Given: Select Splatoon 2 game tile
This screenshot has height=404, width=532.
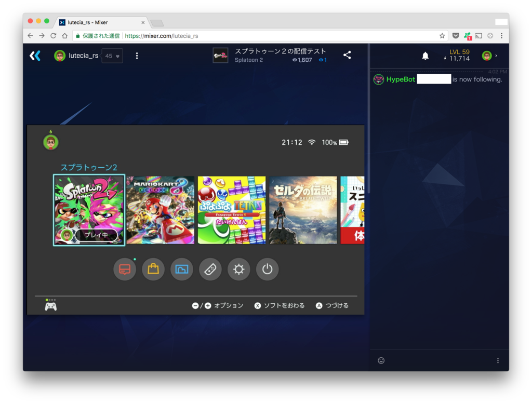Looking at the screenshot, I should point(89,210).
